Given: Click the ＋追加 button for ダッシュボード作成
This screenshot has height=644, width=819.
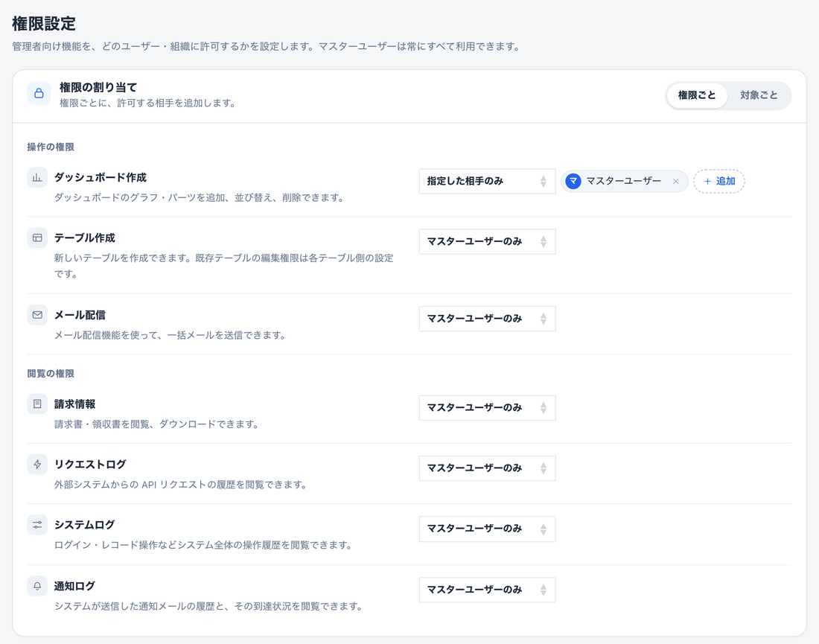Looking at the screenshot, I should 718,181.
